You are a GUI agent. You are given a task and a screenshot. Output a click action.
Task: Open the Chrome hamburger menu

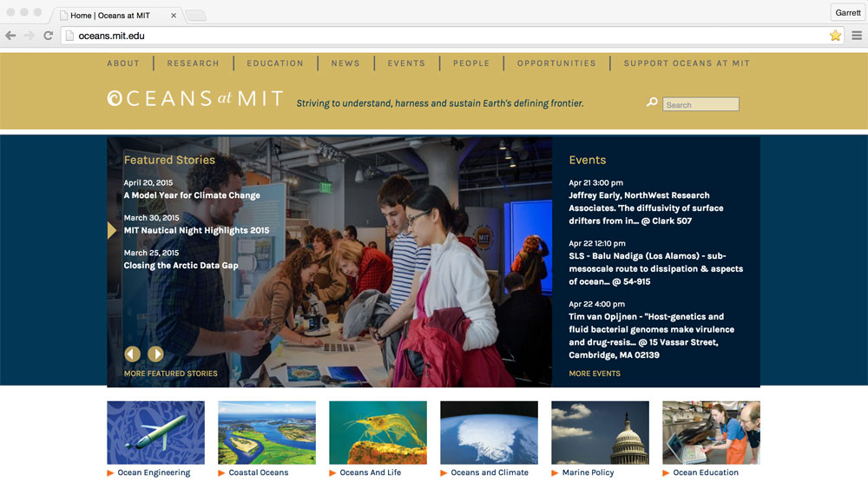click(x=857, y=36)
